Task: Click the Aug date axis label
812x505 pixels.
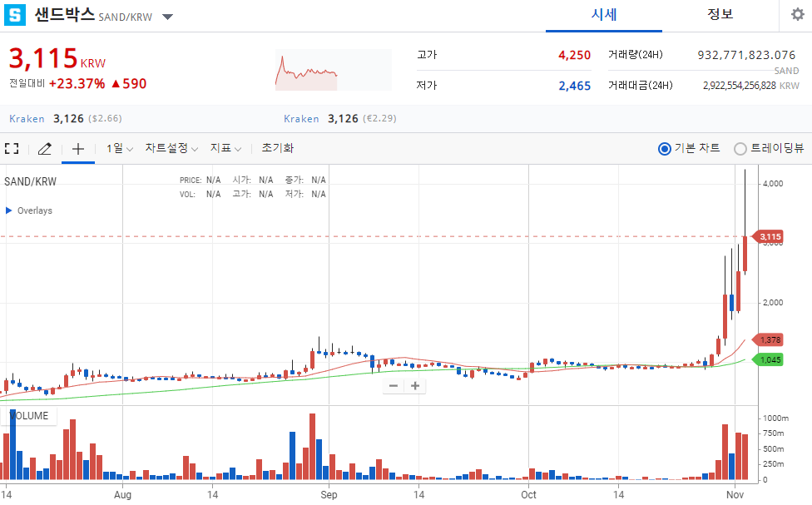Action: tap(123, 495)
